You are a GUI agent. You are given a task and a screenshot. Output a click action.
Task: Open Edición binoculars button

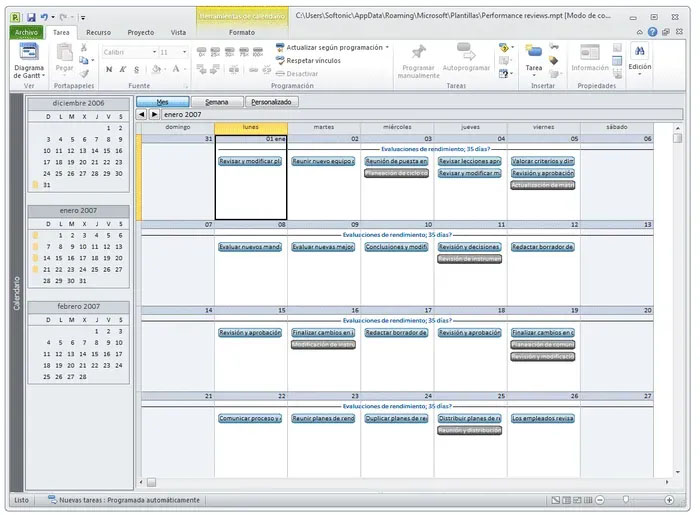click(x=640, y=58)
